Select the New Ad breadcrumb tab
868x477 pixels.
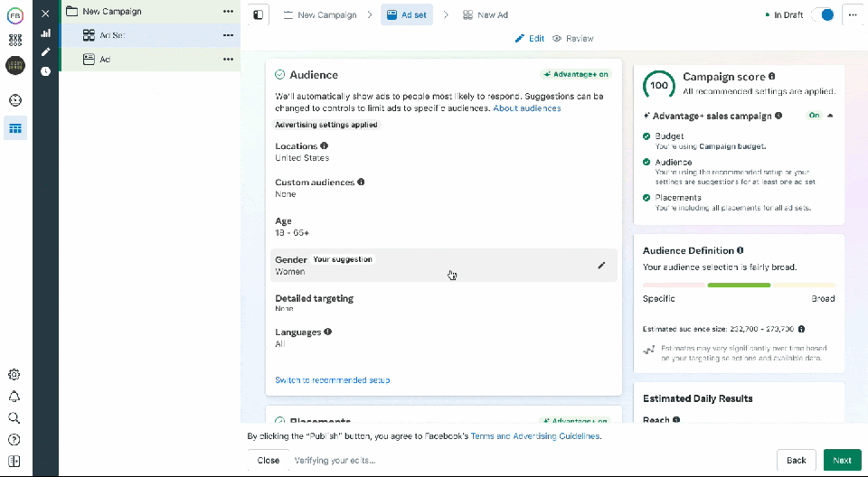point(485,15)
